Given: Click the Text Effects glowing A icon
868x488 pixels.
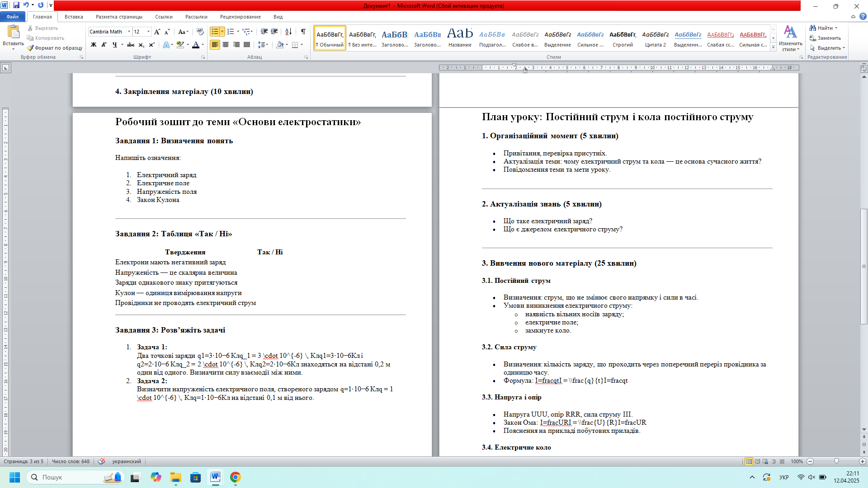Looking at the screenshot, I should point(166,45).
